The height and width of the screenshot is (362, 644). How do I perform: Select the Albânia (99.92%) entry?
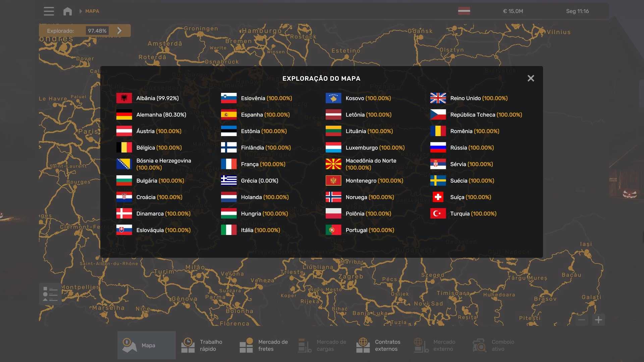pyautogui.click(x=157, y=98)
